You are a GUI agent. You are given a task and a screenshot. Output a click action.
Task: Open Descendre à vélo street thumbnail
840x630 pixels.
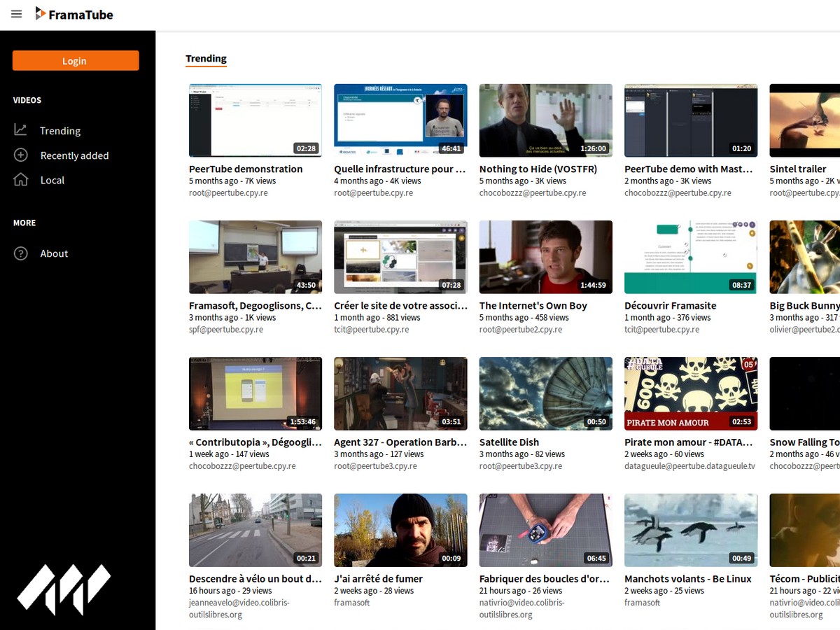point(255,530)
